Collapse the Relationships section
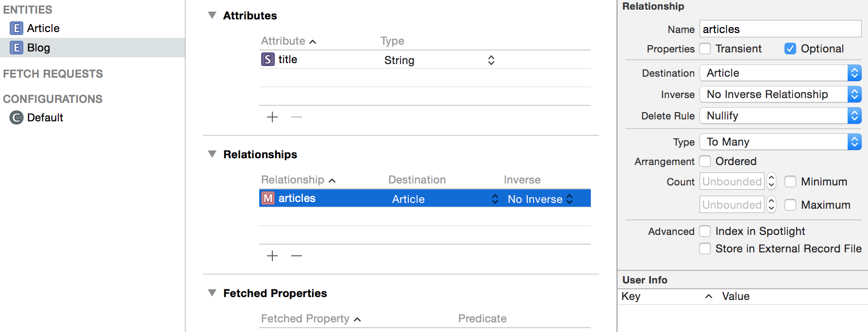868x332 pixels. click(212, 154)
